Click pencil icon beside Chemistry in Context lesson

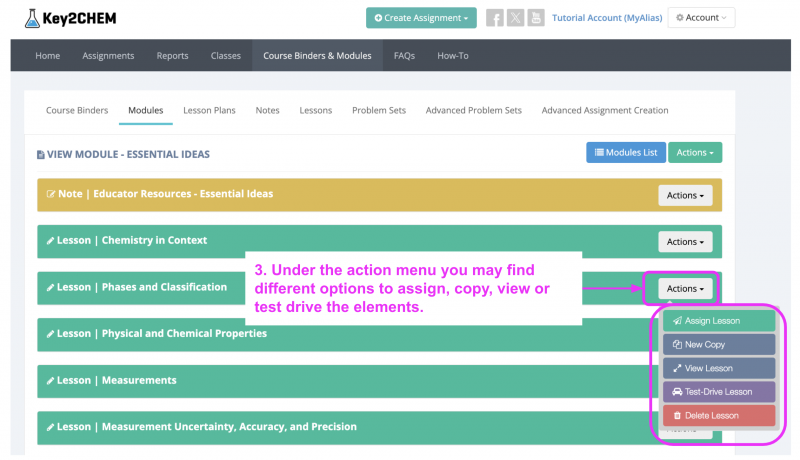pos(50,241)
